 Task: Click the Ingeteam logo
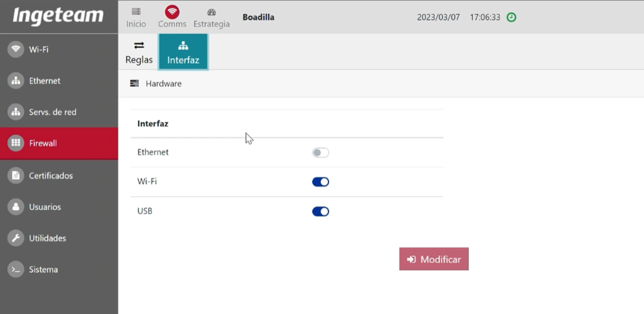(58, 16)
